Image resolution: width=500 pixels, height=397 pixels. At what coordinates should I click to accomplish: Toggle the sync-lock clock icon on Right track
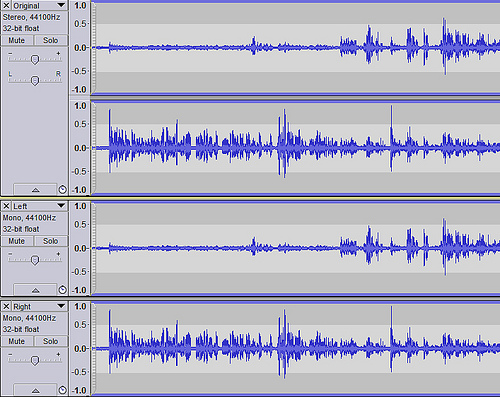coord(62,390)
